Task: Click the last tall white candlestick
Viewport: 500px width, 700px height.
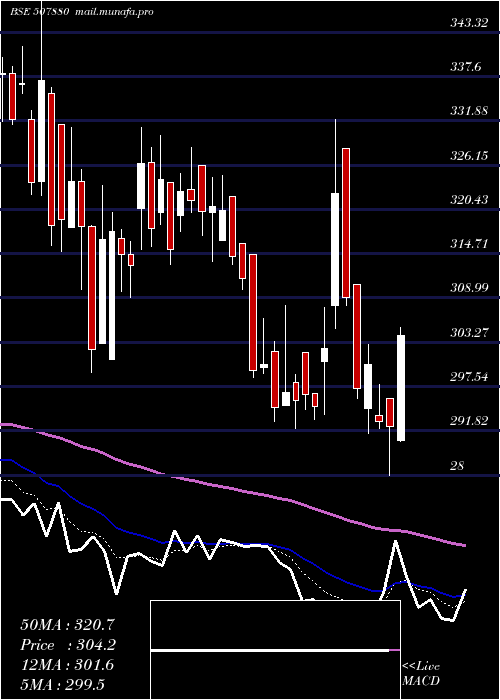Action: click(x=401, y=388)
